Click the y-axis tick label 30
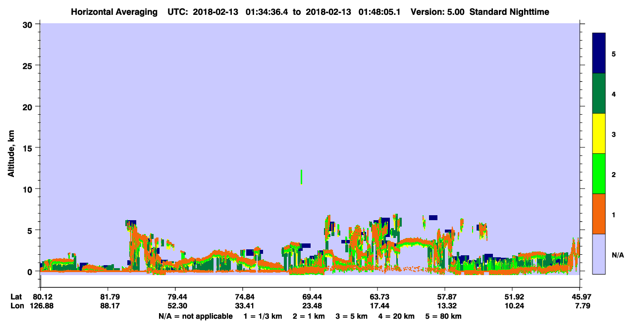This screenshot has height=330, width=644. (28, 24)
